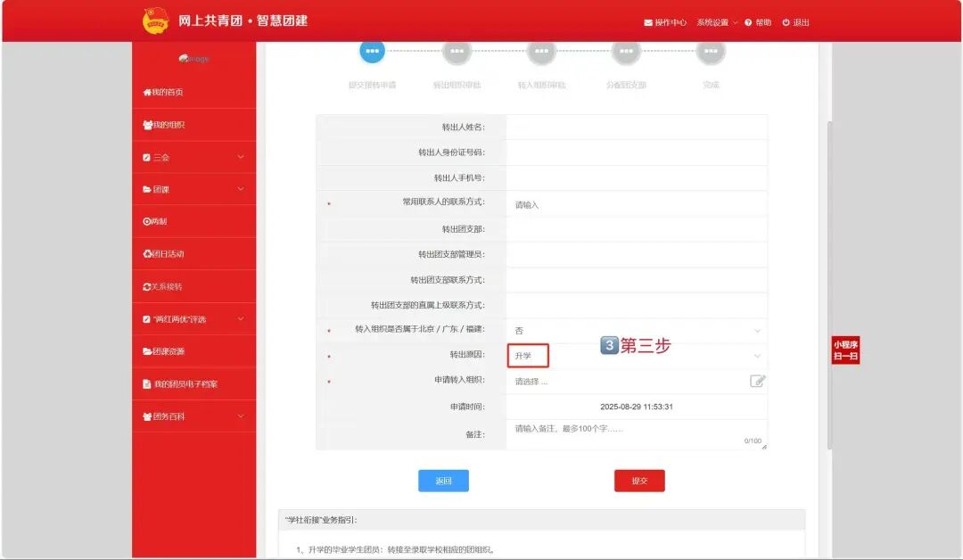Click the blue 返回 button
Image resolution: width=963 pixels, height=560 pixels.
tap(443, 482)
